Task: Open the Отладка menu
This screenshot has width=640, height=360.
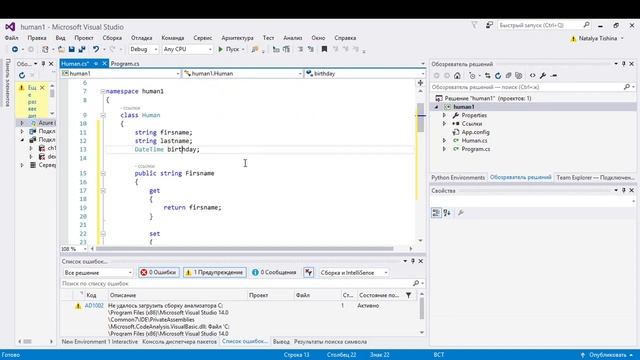Action: [141, 38]
